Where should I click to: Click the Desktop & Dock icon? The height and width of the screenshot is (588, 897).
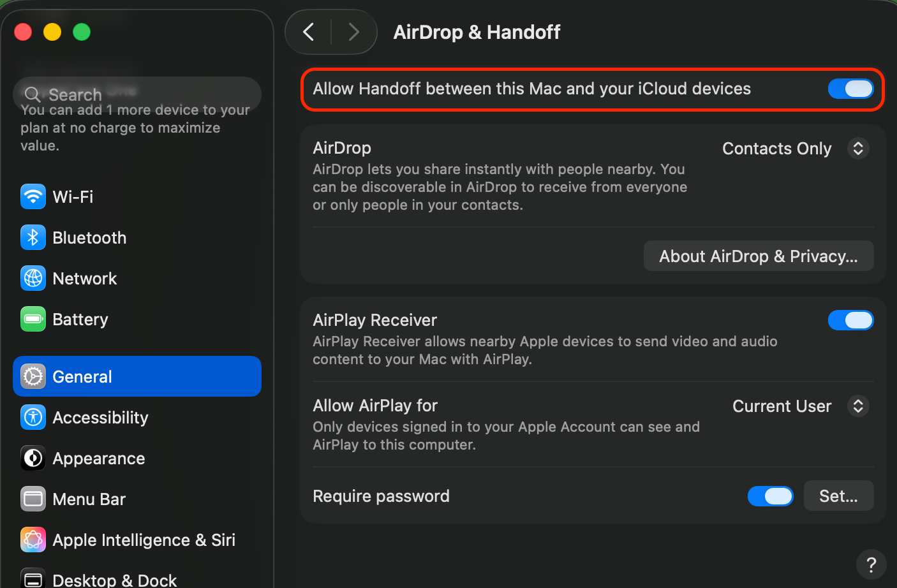(x=33, y=578)
